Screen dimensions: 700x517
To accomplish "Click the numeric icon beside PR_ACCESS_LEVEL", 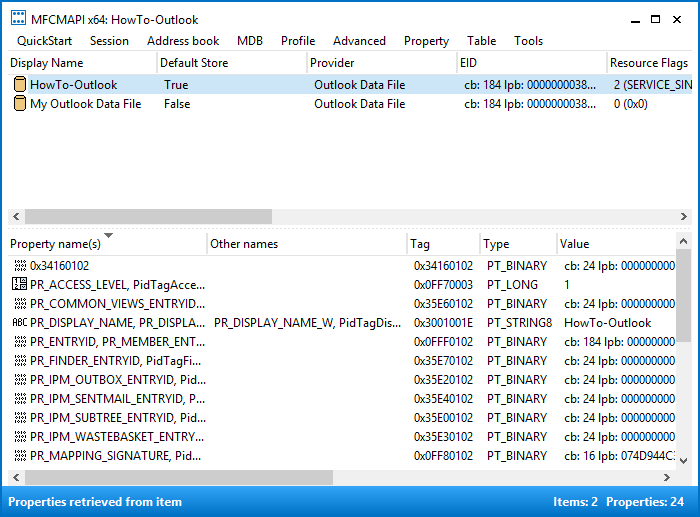I will 19,284.
